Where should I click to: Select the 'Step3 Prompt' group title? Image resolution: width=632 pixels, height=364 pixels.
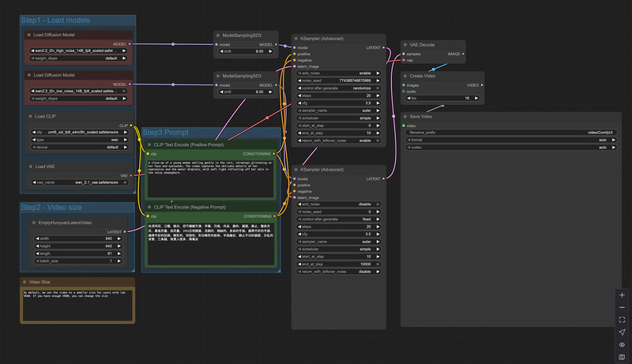pos(166,133)
